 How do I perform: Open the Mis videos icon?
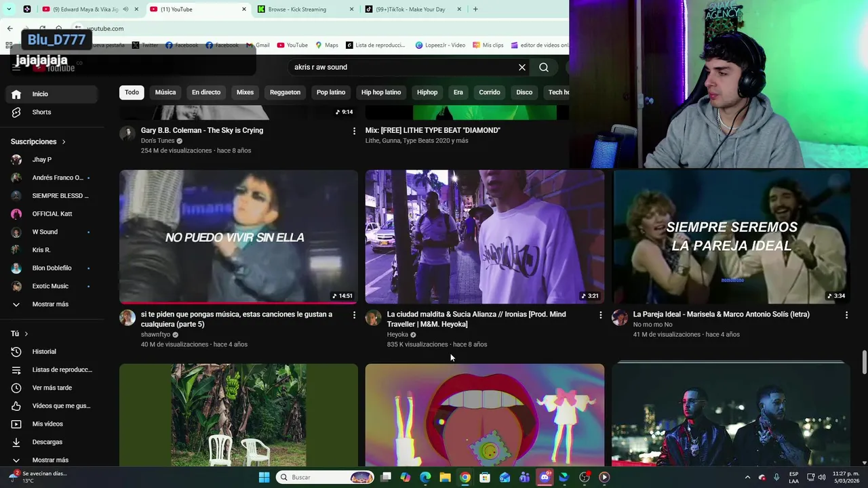coord(16,424)
